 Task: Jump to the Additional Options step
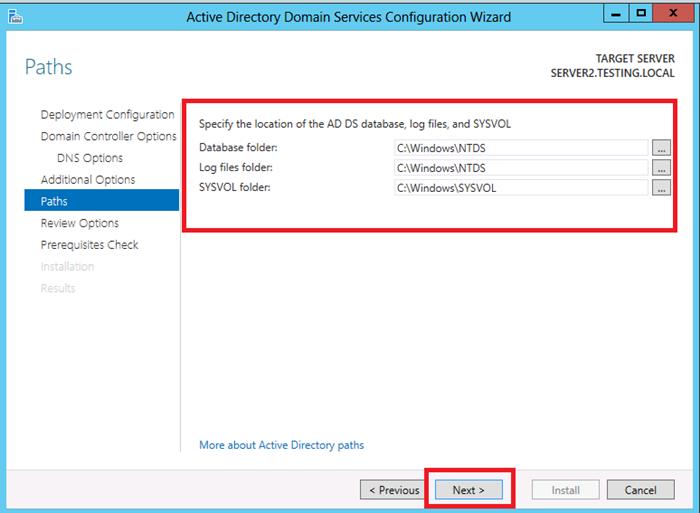pyautogui.click(x=88, y=179)
